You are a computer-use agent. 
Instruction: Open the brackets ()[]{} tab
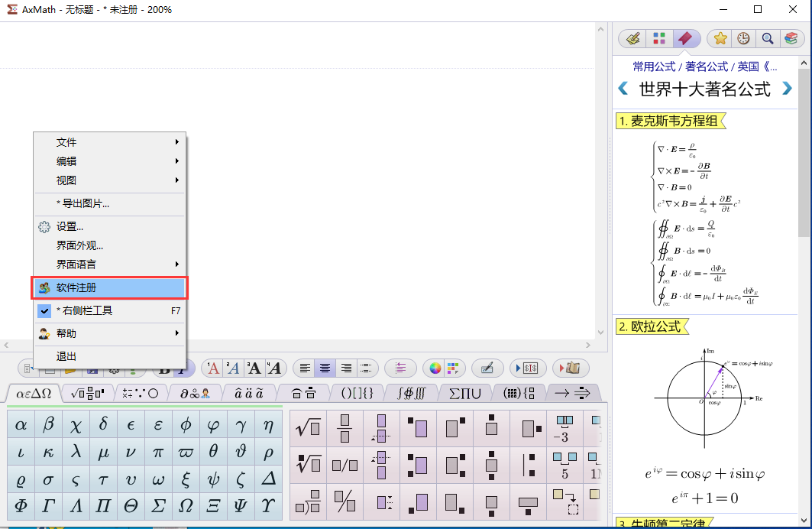(357, 394)
